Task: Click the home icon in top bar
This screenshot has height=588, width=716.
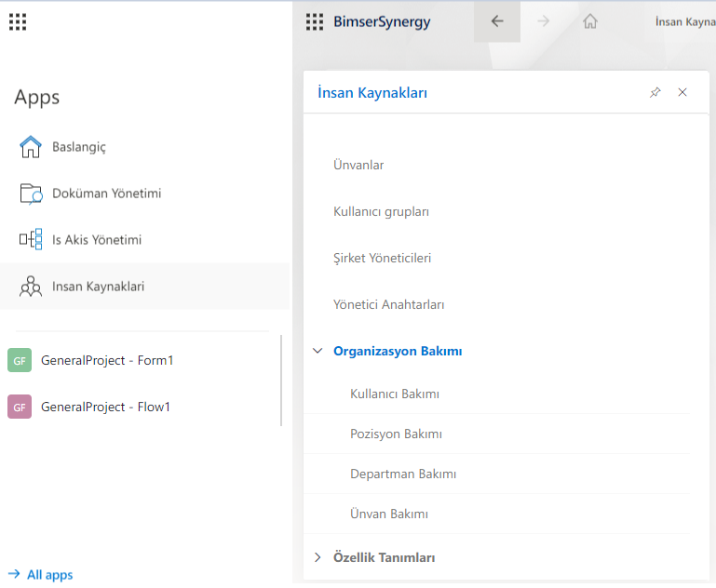Action: point(589,21)
